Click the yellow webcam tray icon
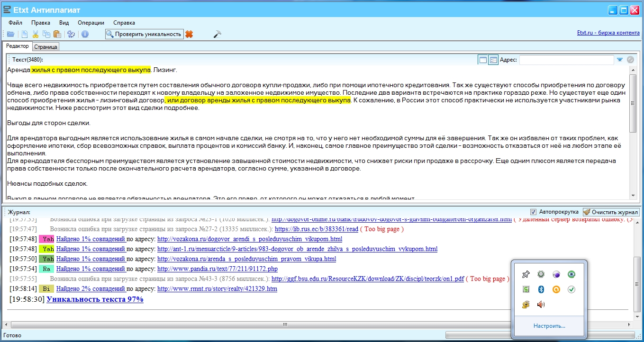Screen dimensions: 644x342 (x=526, y=305)
